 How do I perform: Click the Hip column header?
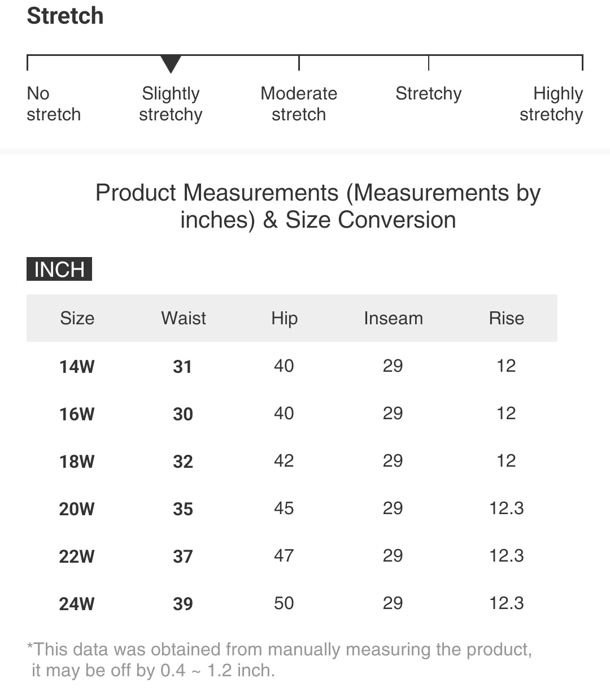pos(284,318)
